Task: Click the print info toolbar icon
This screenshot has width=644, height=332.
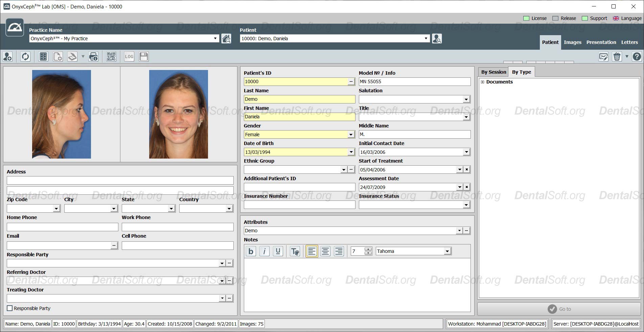Action: 93,56
